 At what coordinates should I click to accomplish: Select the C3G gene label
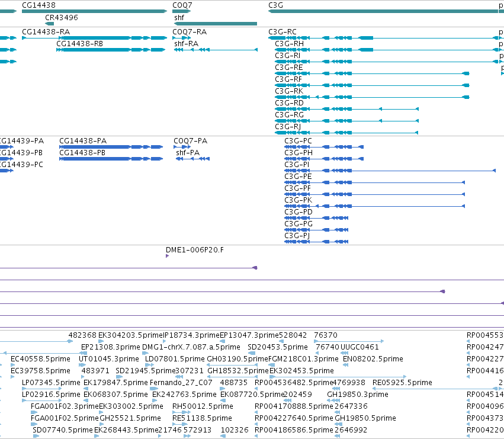coord(275,5)
